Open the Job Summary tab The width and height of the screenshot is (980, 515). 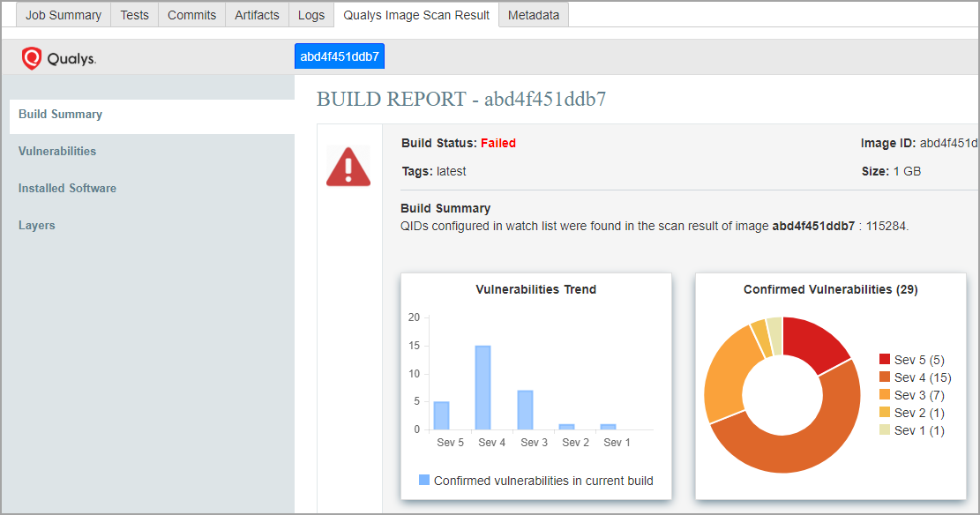coord(64,15)
